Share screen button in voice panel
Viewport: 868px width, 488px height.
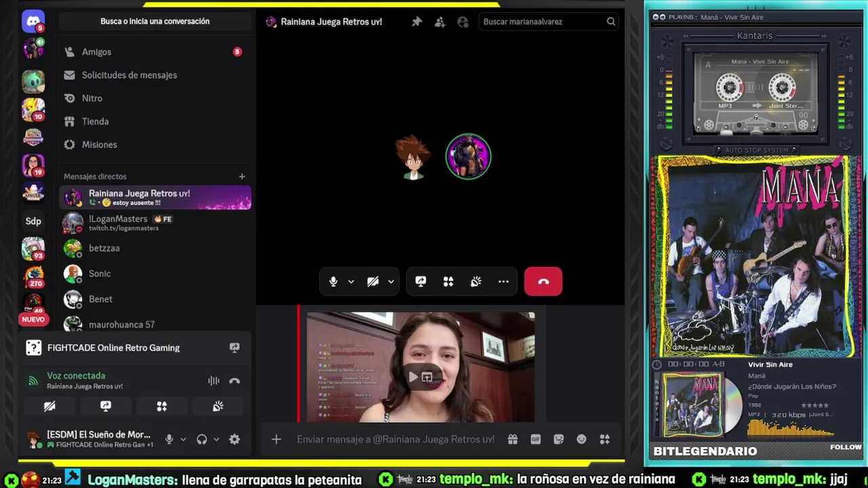click(x=106, y=406)
